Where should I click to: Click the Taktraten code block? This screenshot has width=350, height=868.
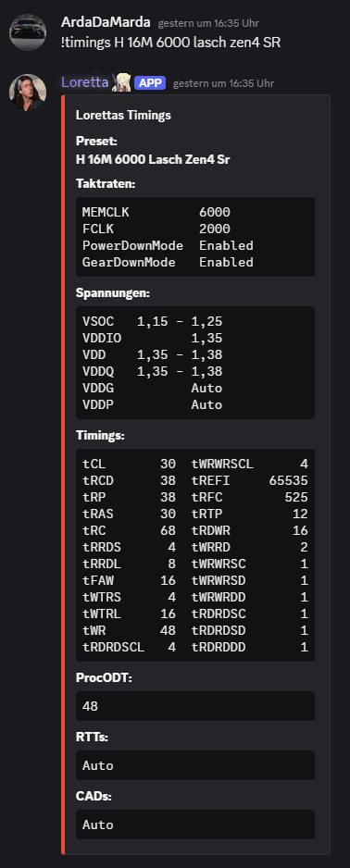[195, 237]
